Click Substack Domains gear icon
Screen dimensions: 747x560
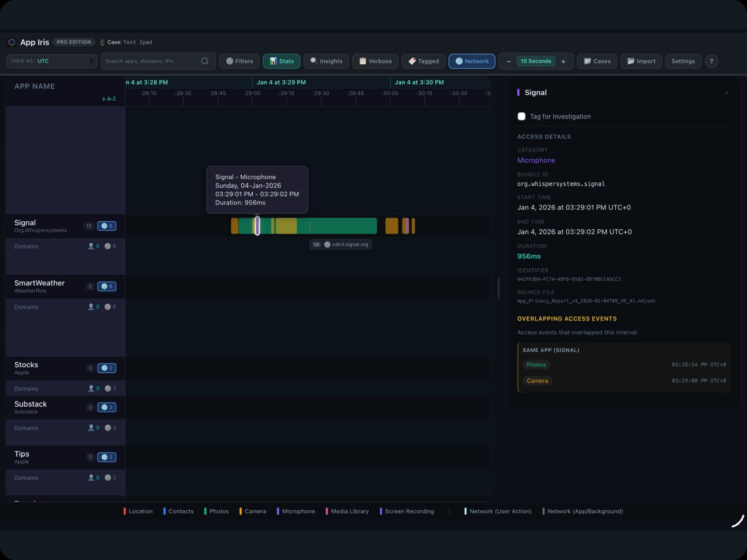click(108, 428)
